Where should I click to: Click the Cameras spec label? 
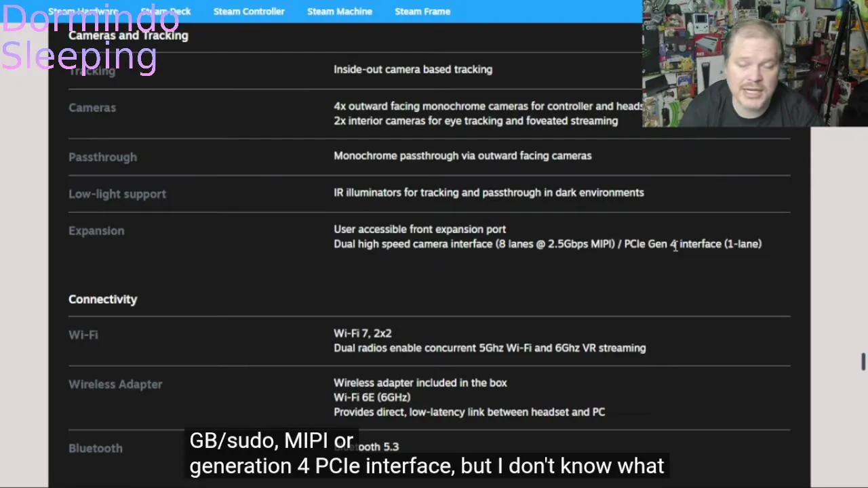92,108
